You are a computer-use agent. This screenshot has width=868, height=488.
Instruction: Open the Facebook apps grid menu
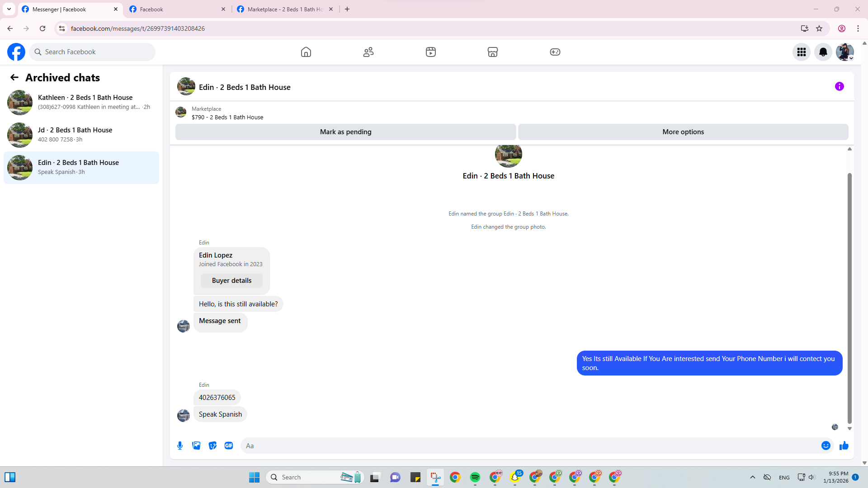(x=801, y=52)
